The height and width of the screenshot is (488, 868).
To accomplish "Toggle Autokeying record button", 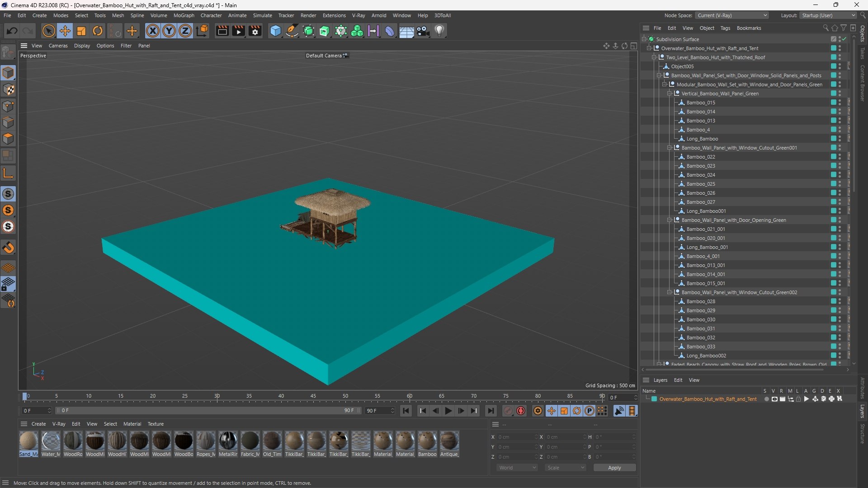I will (x=521, y=411).
